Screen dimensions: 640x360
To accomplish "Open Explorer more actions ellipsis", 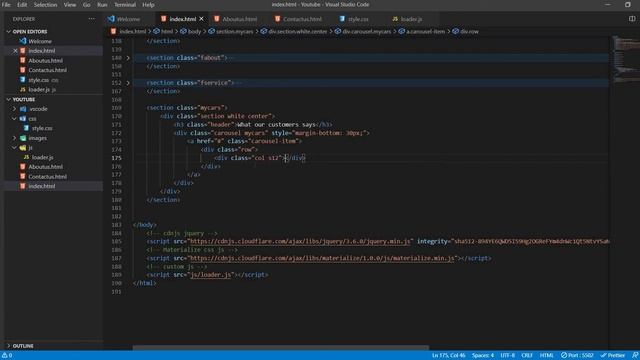I will tap(91, 19).
